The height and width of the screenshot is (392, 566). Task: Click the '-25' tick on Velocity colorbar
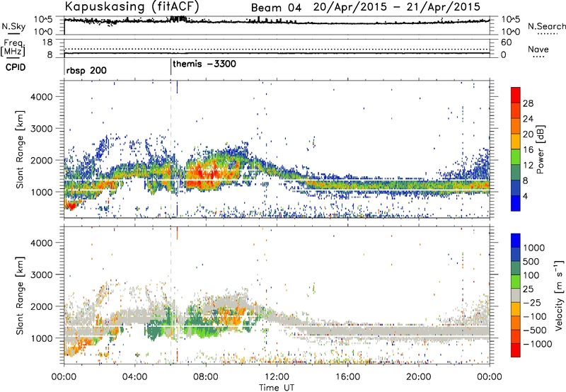pos(532,303)
